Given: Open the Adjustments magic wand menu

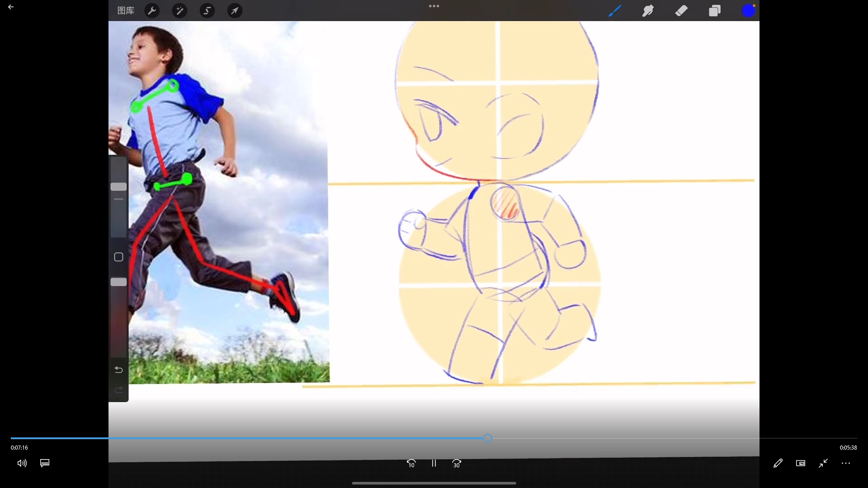Looking at the screenshot, I should pyautogui.click(x=179, y=11).
